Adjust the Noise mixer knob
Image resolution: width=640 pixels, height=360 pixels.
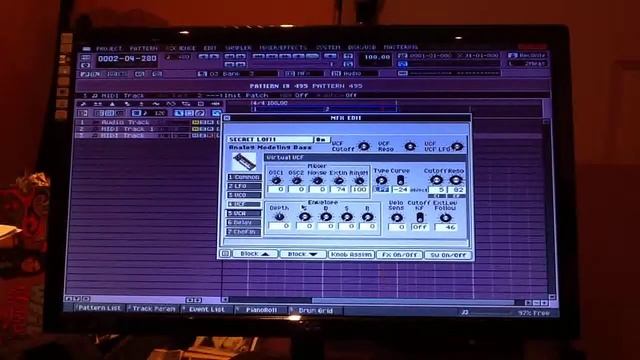(x=317, y=180)
